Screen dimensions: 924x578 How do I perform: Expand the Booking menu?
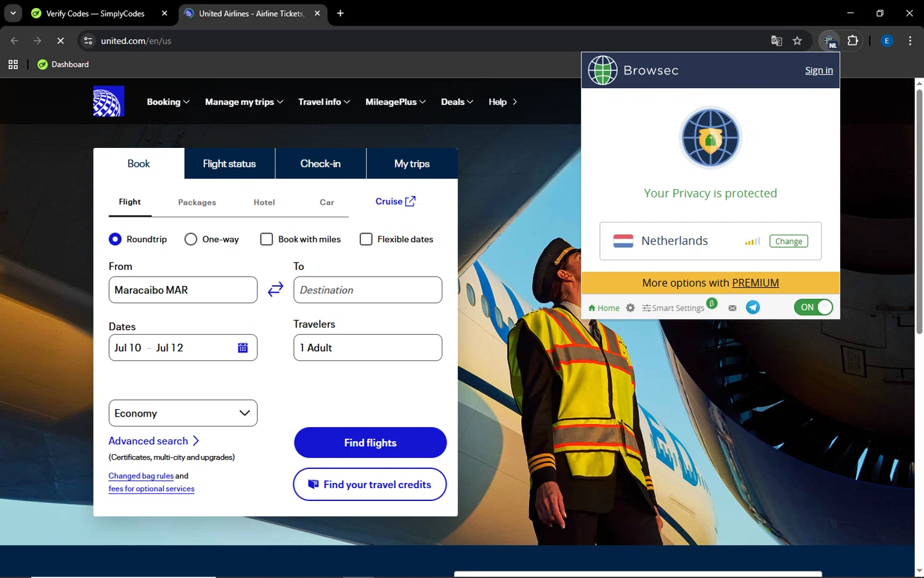[168, 102]
